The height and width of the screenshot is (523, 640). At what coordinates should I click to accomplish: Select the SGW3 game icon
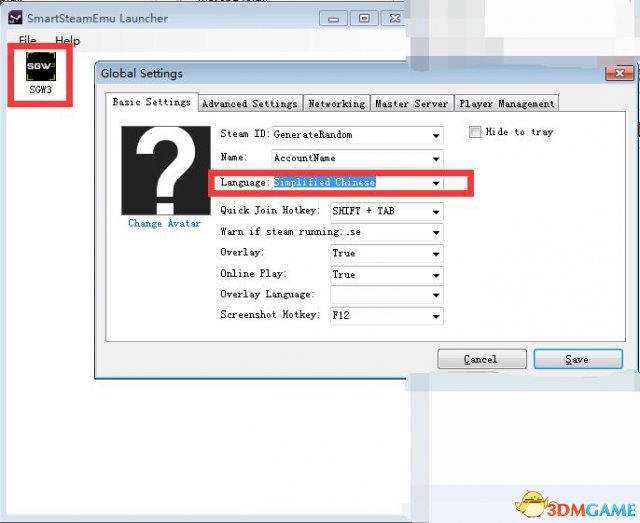(40, 68)
